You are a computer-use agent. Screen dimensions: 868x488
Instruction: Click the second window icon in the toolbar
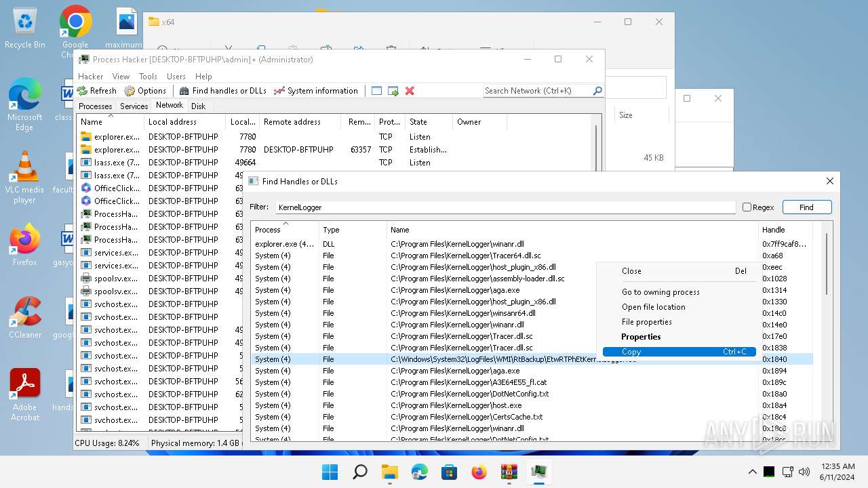pos(393,91)
